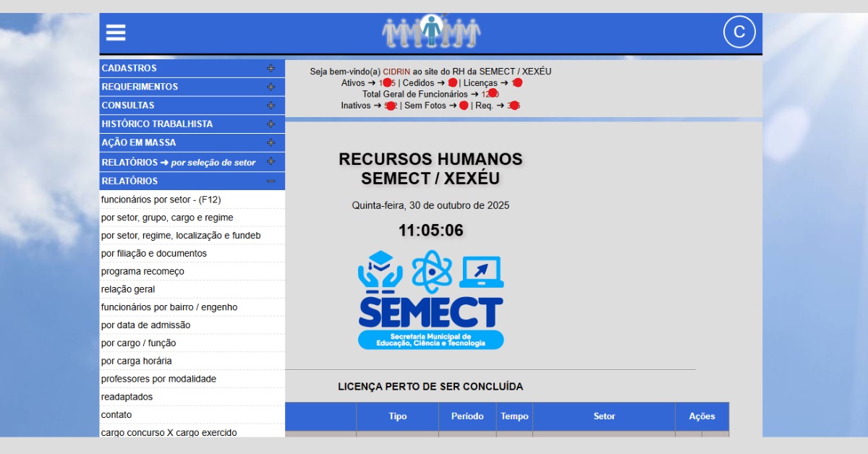The width and height of the screenshot is (868, 454).
Task: Open 'funcionários por setor - (F12)' report
Action: pyautogui.click(x=161, y=200)
